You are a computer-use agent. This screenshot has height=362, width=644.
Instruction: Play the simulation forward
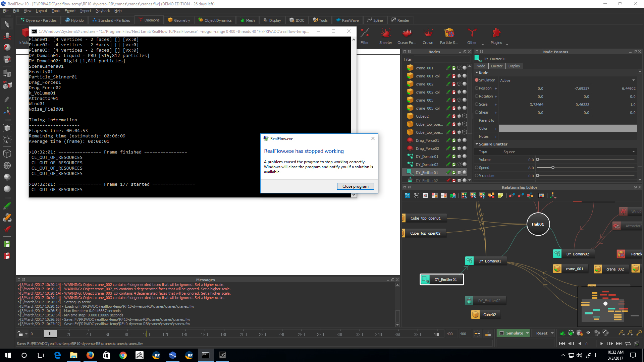pos(601,344)
